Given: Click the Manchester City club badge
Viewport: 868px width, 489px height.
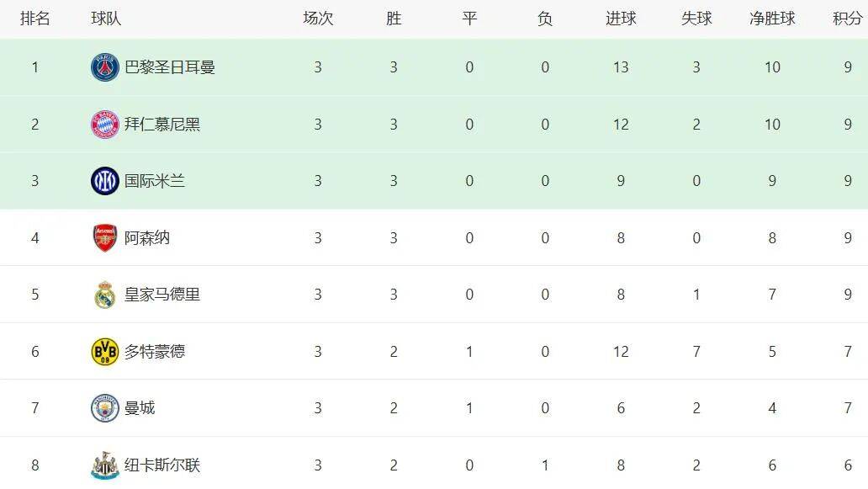Looking at the screenshot, I should coord(105,408).
